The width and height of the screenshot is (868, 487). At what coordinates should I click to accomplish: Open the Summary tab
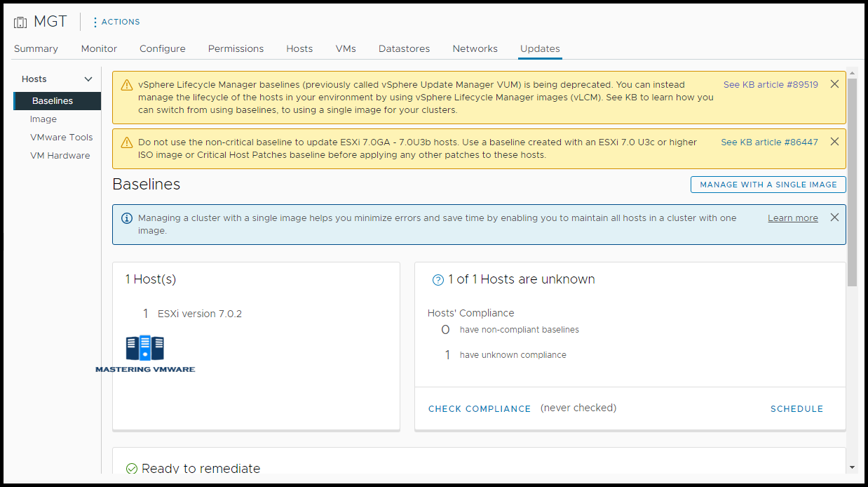click(36, 49)
